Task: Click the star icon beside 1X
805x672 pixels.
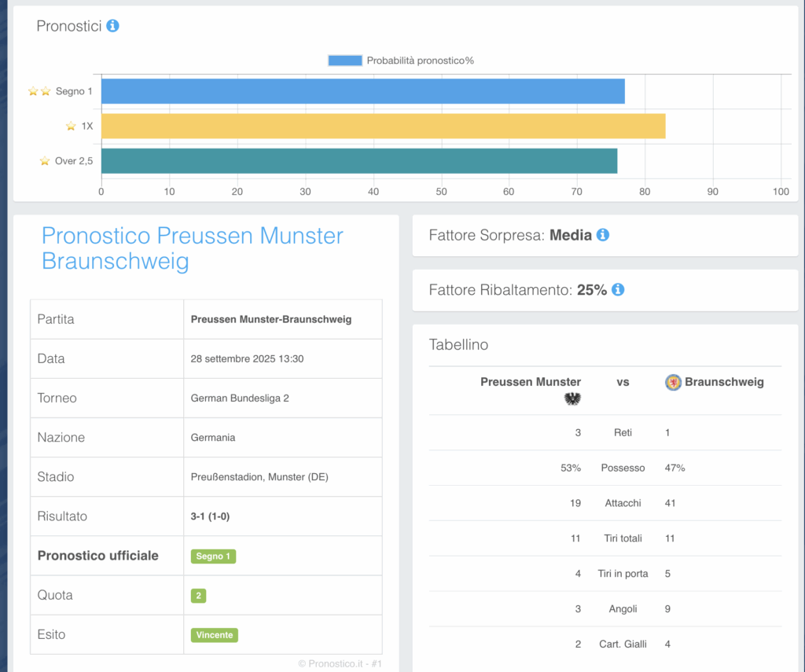Action: point(71,126)
